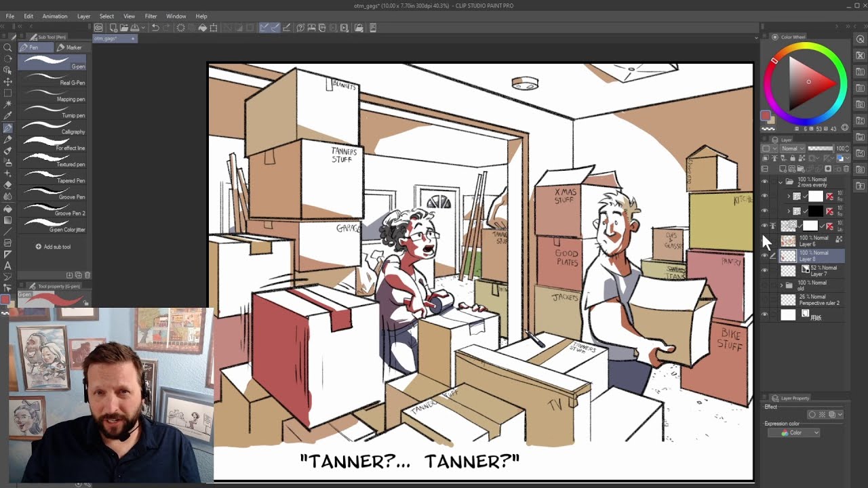This screenshot has width=868, height=488.
Task: Click the smartphone connect icon
Action: pos(372,28)
